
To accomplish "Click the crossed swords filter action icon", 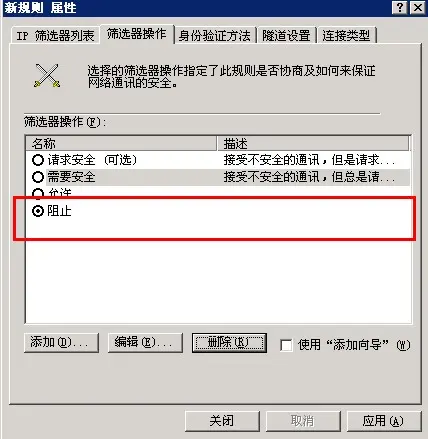I will 47,76.
